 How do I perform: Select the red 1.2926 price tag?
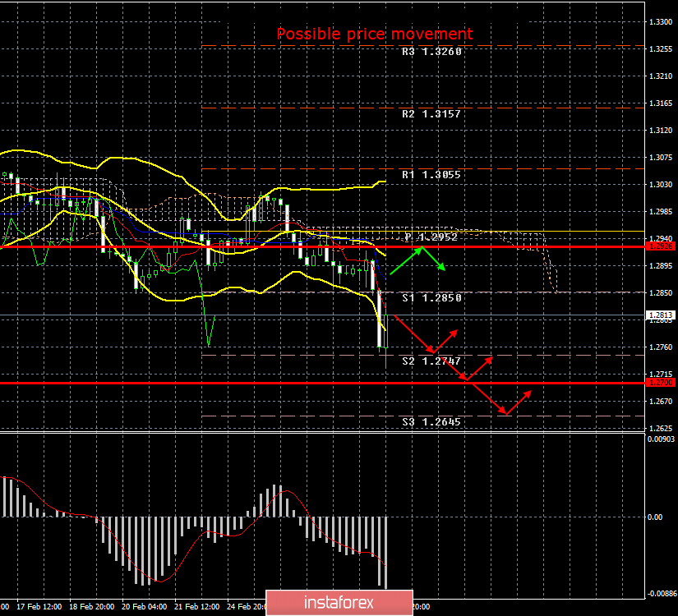pyautogui.click(x=661, y=246)
